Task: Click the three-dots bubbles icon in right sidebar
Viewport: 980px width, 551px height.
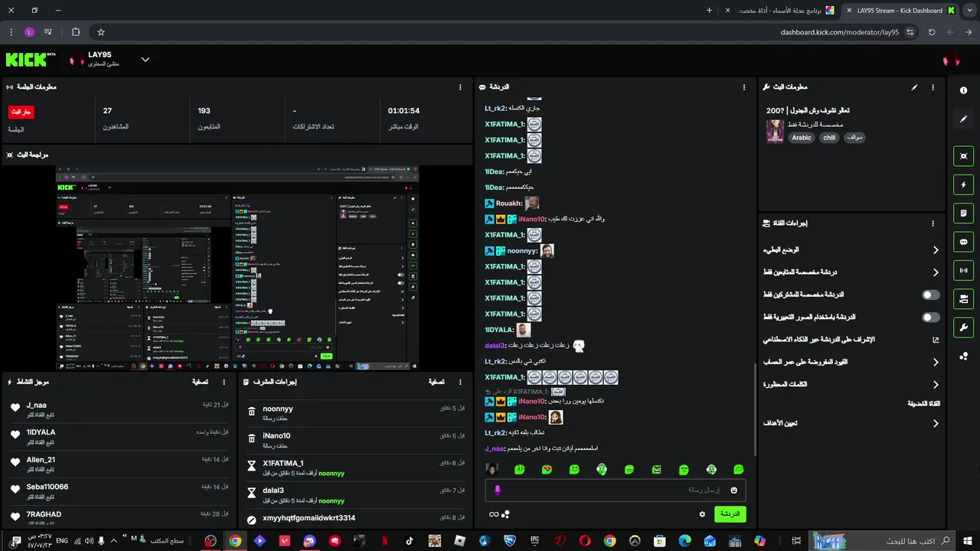Action: [963, 356]
